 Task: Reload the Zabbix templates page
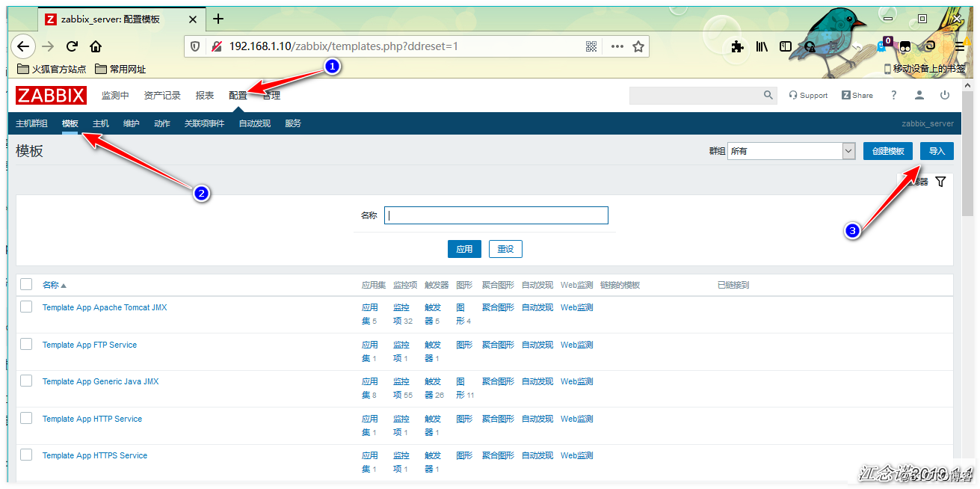pyautogui.click(x=72, y=46)
